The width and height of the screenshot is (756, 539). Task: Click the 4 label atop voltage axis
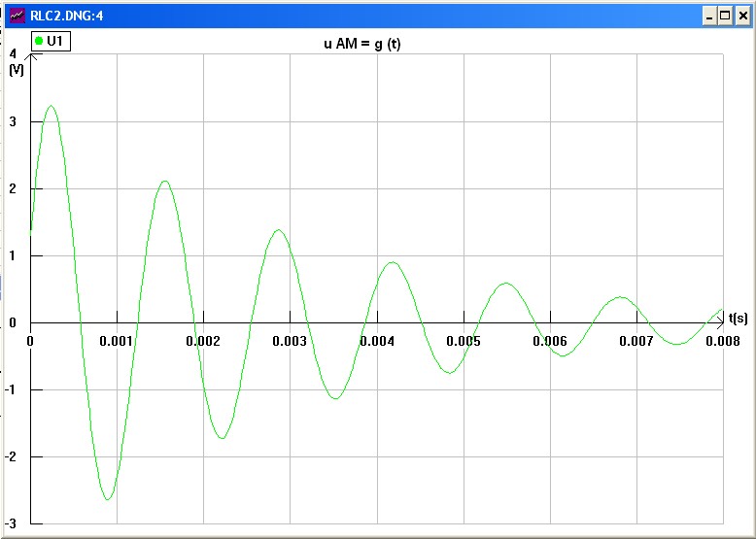(x=12, y=54)
